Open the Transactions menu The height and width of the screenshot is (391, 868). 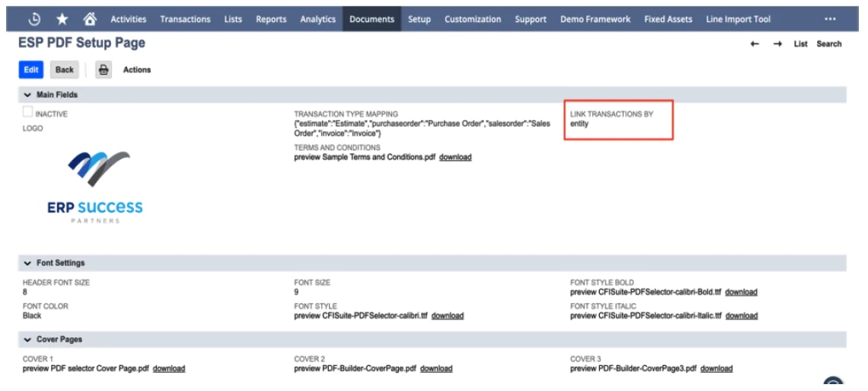[x=186, y=19]
